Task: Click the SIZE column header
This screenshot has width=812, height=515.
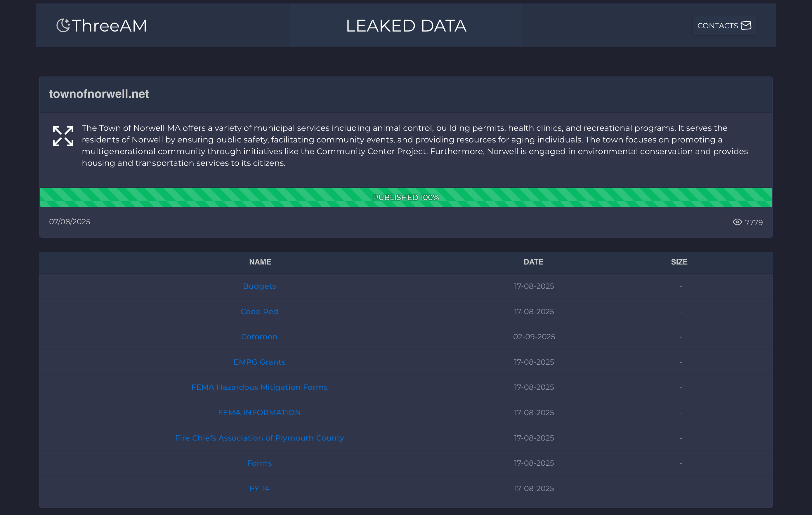Action: [x=679, y=262]
